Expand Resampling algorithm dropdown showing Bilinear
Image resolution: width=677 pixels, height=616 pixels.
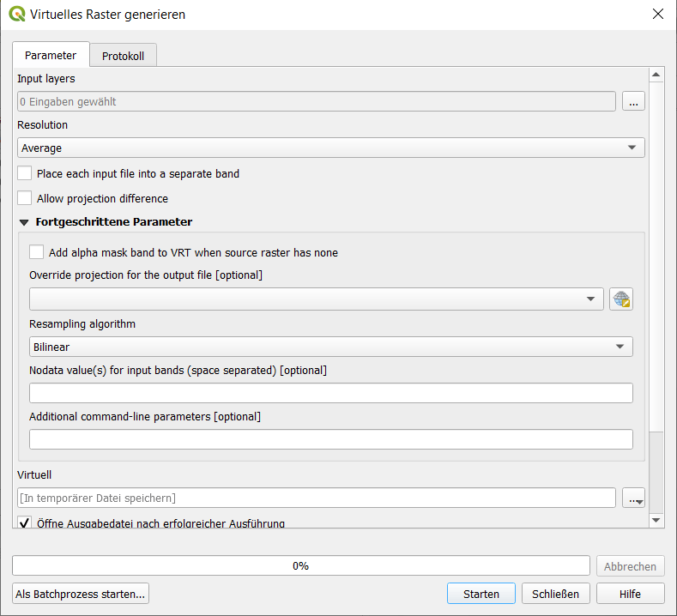[x=330, y=347]
